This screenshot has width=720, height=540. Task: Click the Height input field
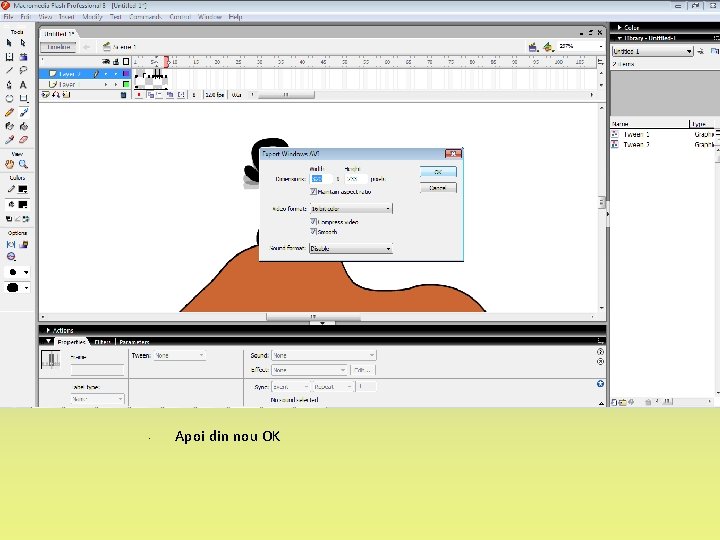pyautogui.click(x=356, y=179)
